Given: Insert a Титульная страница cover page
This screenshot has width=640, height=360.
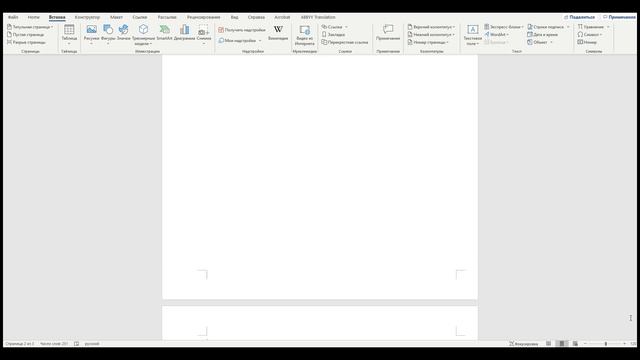Looking at the screenshot, I should click(30, 27).
